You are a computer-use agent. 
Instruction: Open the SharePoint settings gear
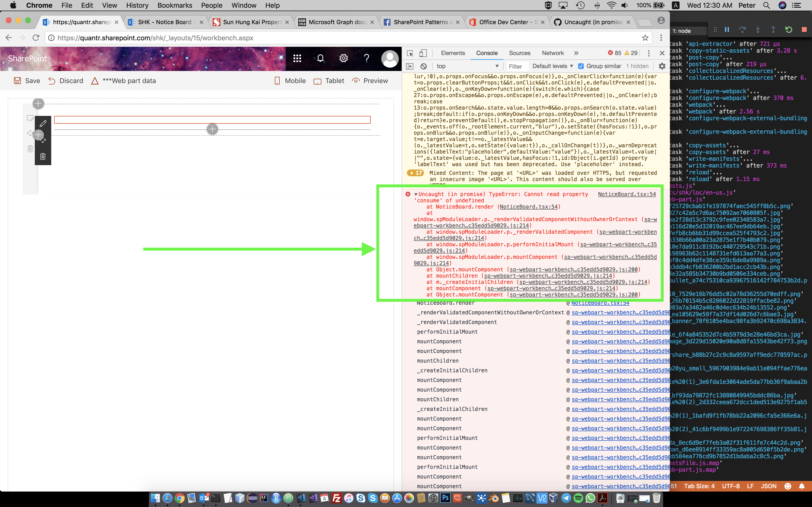click(x=344, y=58)
